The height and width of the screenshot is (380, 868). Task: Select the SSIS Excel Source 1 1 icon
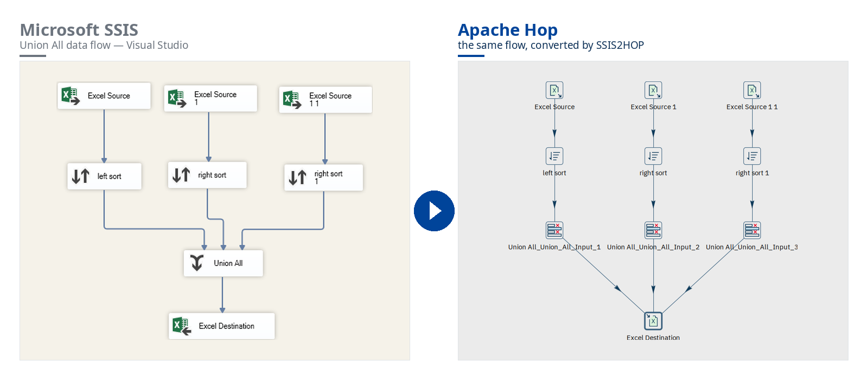click(292, 100)
